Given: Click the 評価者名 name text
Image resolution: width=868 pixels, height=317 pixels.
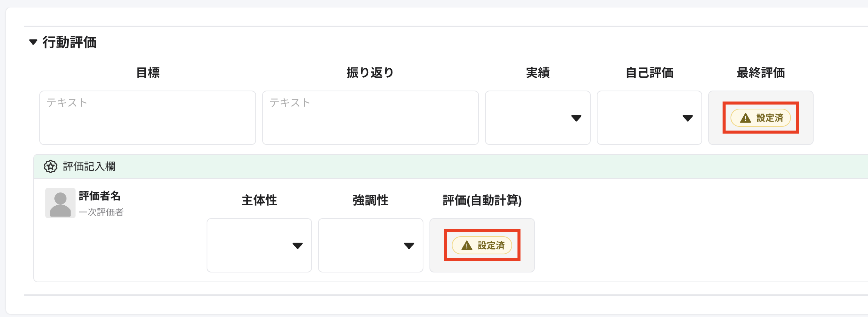Looking at the screenshot, I should click(x=100, y=196).
